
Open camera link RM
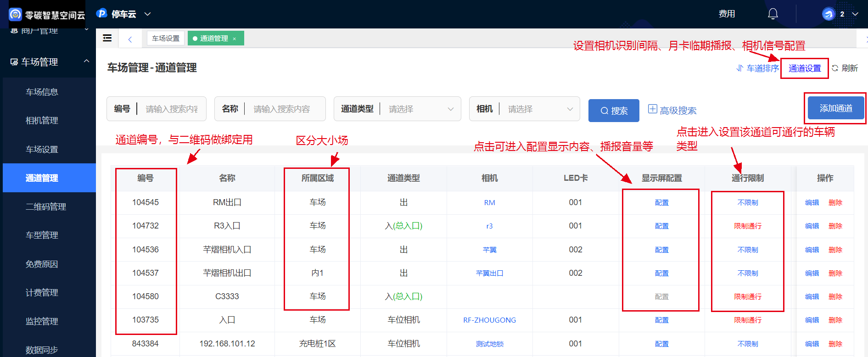pos(489,202)
